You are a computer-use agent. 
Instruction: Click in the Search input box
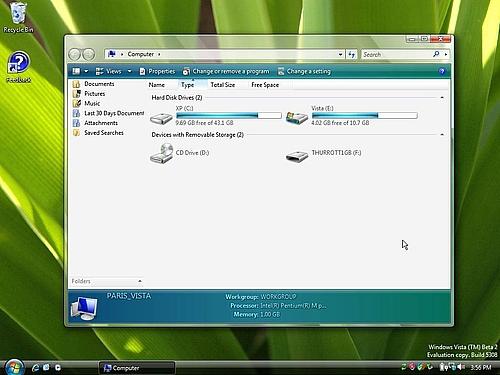tap(396, 54)
